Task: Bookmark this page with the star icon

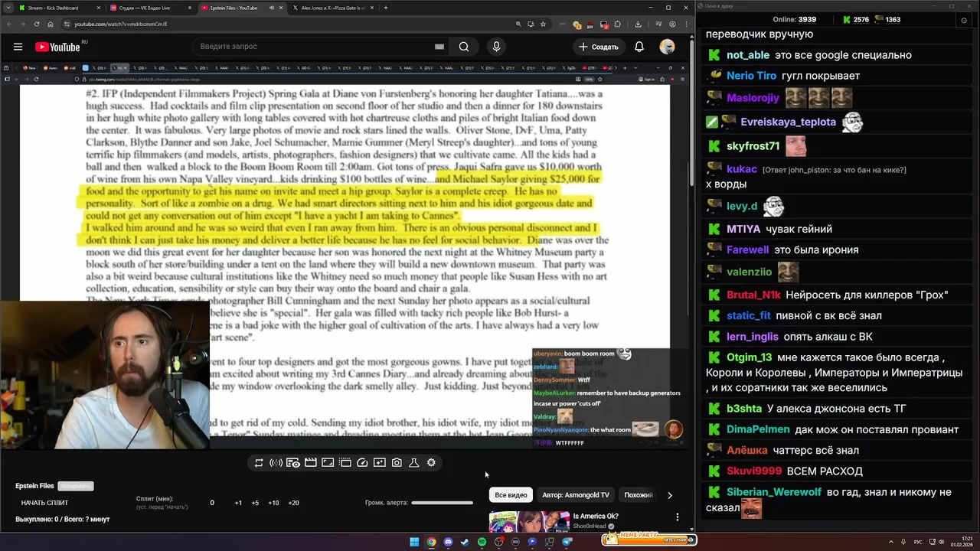Action: [x=543, y=24]
